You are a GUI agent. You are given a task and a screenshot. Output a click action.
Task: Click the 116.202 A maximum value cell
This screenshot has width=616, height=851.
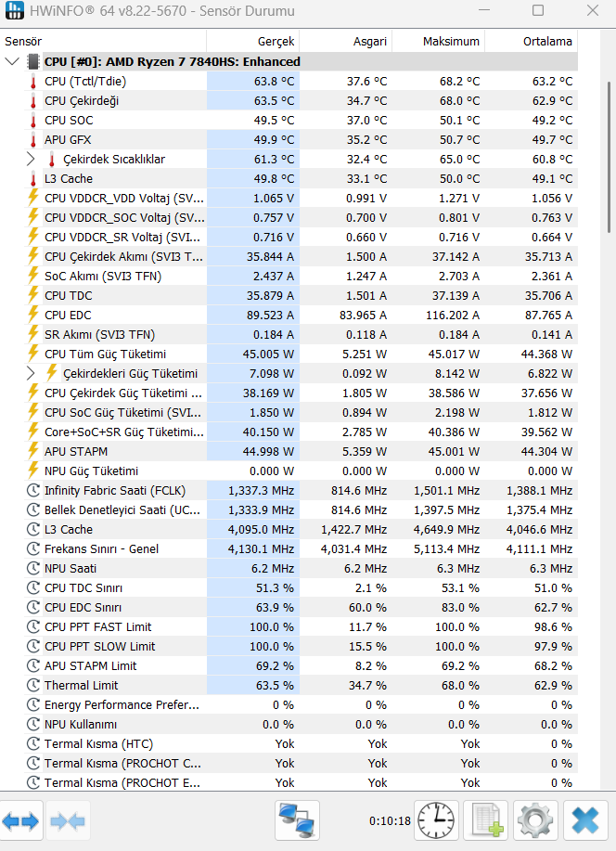click(439, 316)
